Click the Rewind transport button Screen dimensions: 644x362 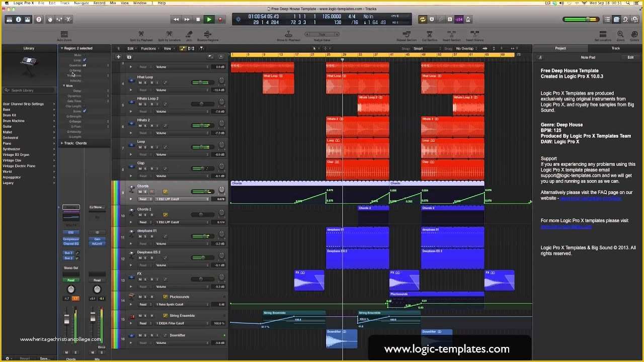pos(176,20)
